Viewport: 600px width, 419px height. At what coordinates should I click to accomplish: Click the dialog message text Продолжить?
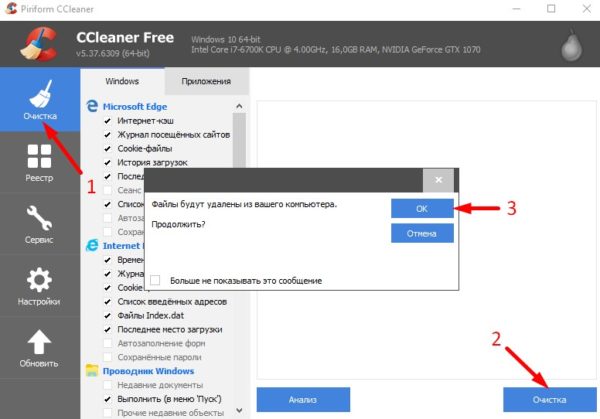(178, 224)
